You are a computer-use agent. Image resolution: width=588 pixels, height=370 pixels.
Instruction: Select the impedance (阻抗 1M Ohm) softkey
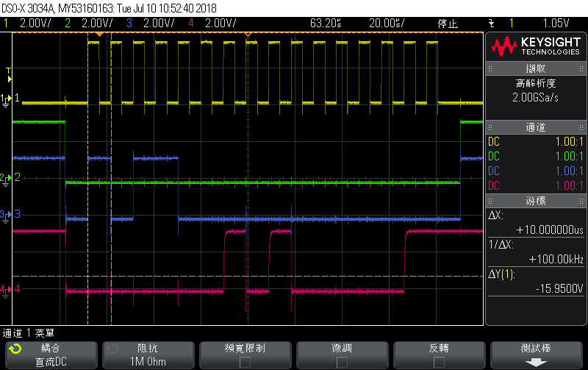(x=148, y=355)
